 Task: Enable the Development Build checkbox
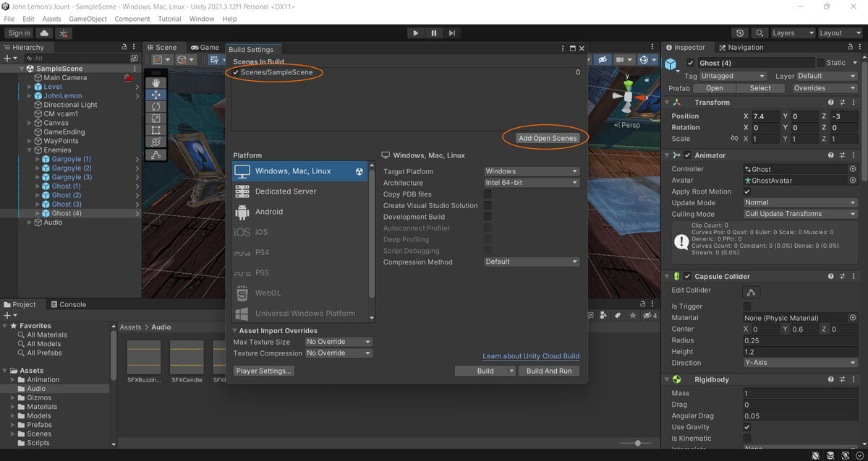(488, 217)
